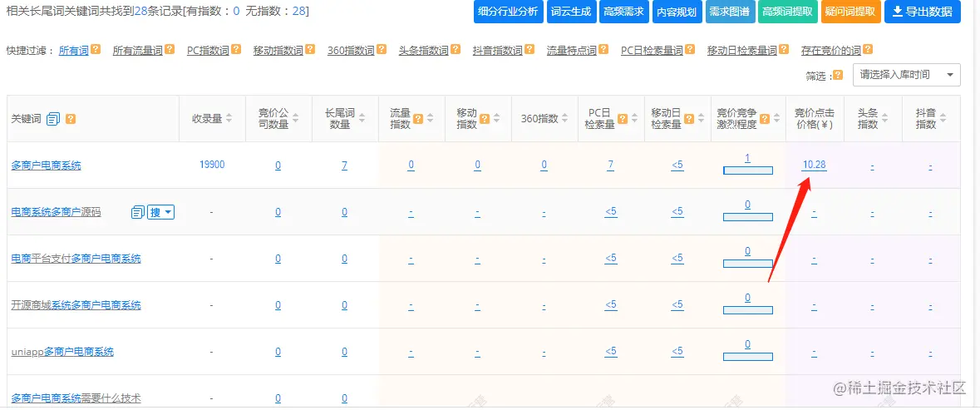Sort by 抖音指数 column
This screenshot has width=980, height=410.
[x=943, y=119]
